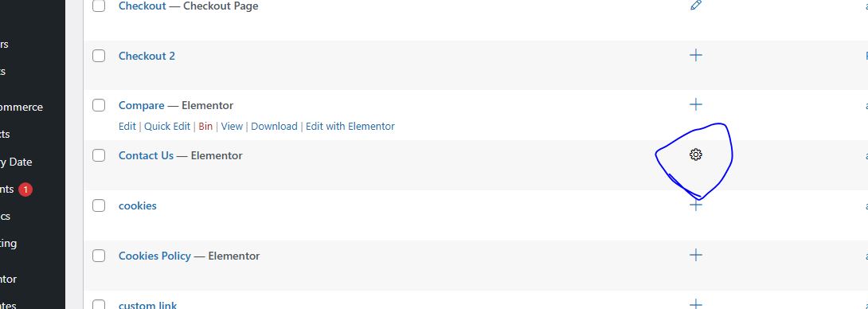Toggle the cookies page checkbox

[99, 205]
